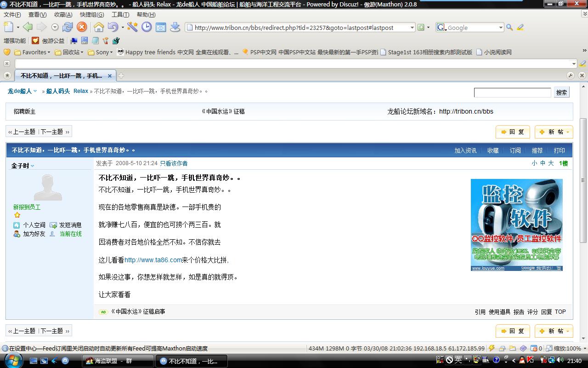Viewport: 588px width, 368px height.
Task: Click 个人空间 user link
Action: [x=34, y=225]
